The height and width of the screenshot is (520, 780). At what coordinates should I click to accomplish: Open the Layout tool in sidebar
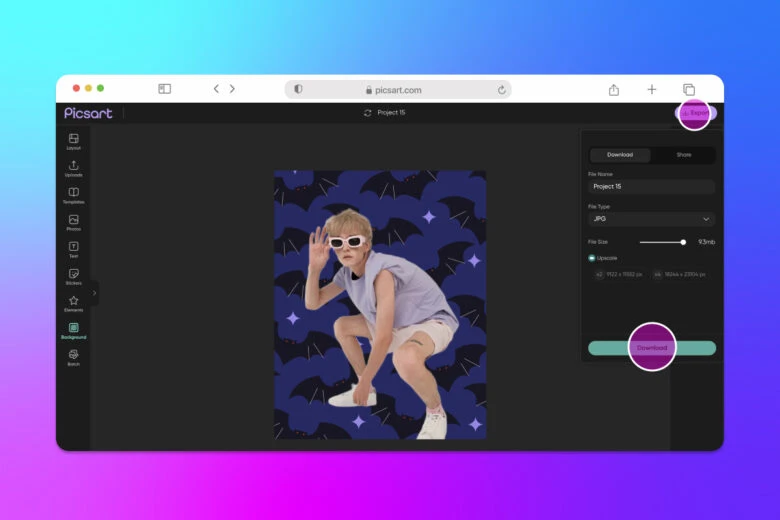pyautogui.click(x=73, y=139)
